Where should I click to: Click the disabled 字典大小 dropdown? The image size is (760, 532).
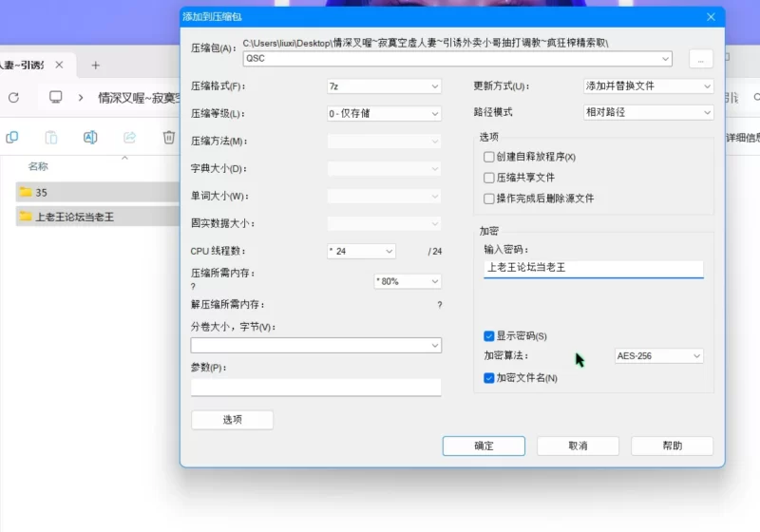point(384,168)
